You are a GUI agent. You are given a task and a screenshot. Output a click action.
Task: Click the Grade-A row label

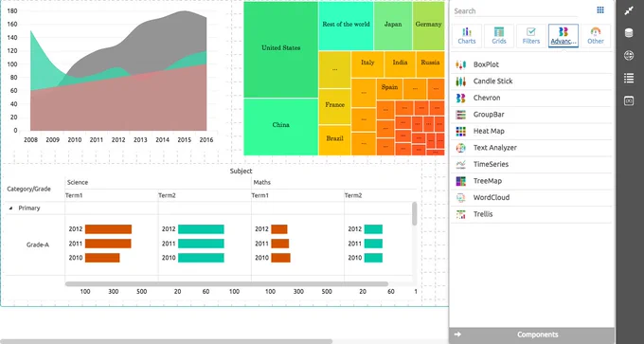coord(38,244)
